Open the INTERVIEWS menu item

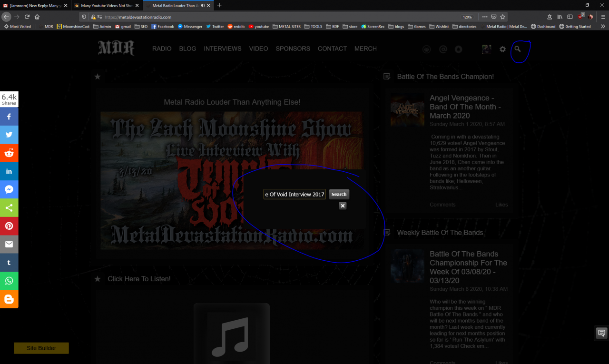tap(223, 49)
